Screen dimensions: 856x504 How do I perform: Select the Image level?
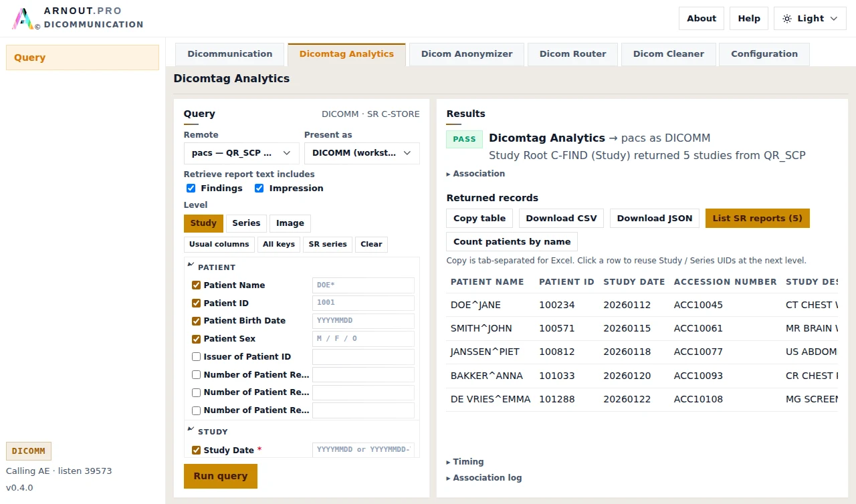point(290,223)
